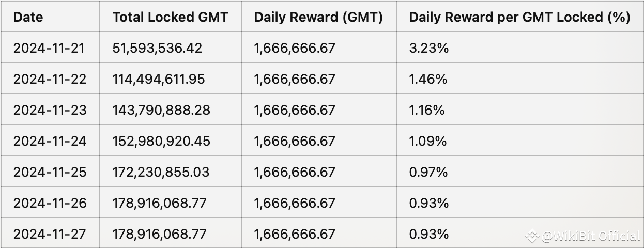Click the 152,980,920.45 locked GMT cell
Screen dimensions: 644x248
pyautogui.click(x=161, y=141)
